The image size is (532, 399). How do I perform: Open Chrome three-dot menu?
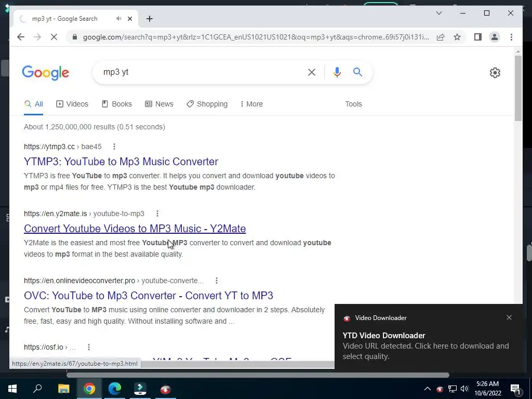(x=511, y=37)
